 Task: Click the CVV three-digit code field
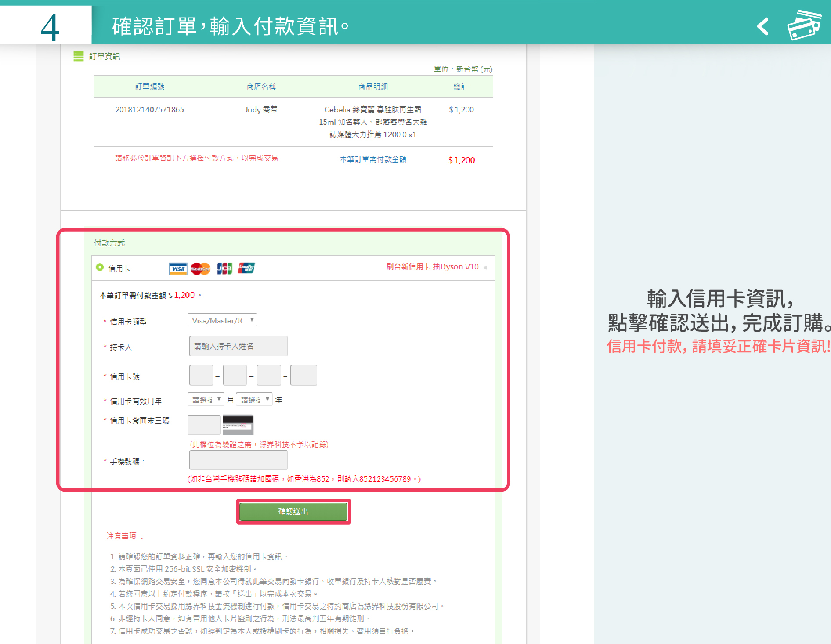204,425
